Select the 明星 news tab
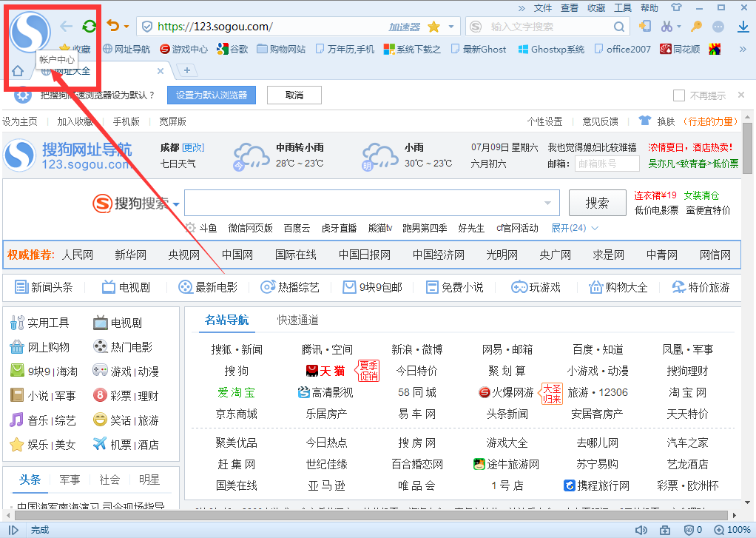The height and width of the screenshot is (538, 756). [149, 480]
